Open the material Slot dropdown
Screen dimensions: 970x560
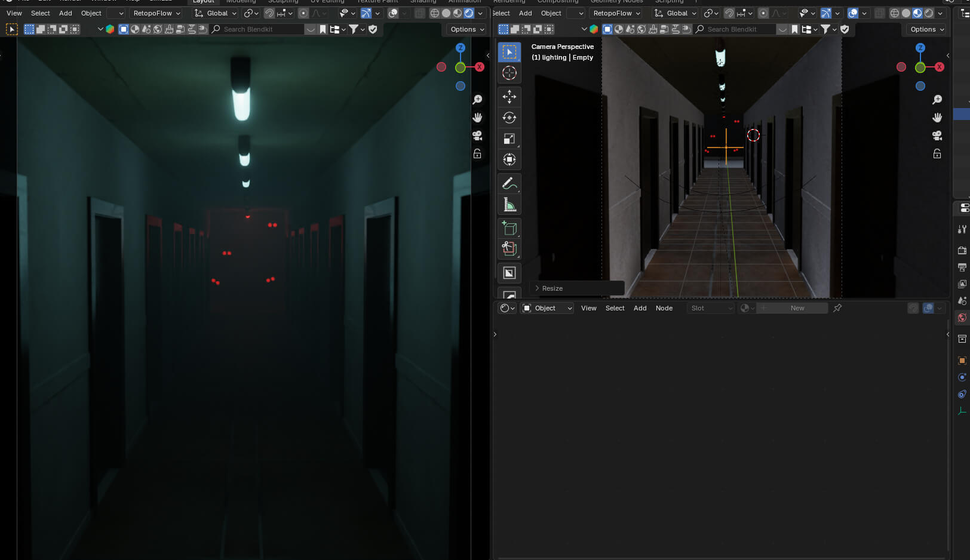pyautogui.click(x=710, y=308)
